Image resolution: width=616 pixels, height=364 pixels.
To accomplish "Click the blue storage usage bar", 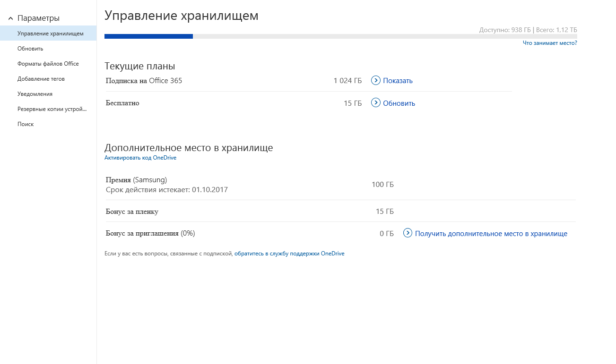I will tap(148, 36).
